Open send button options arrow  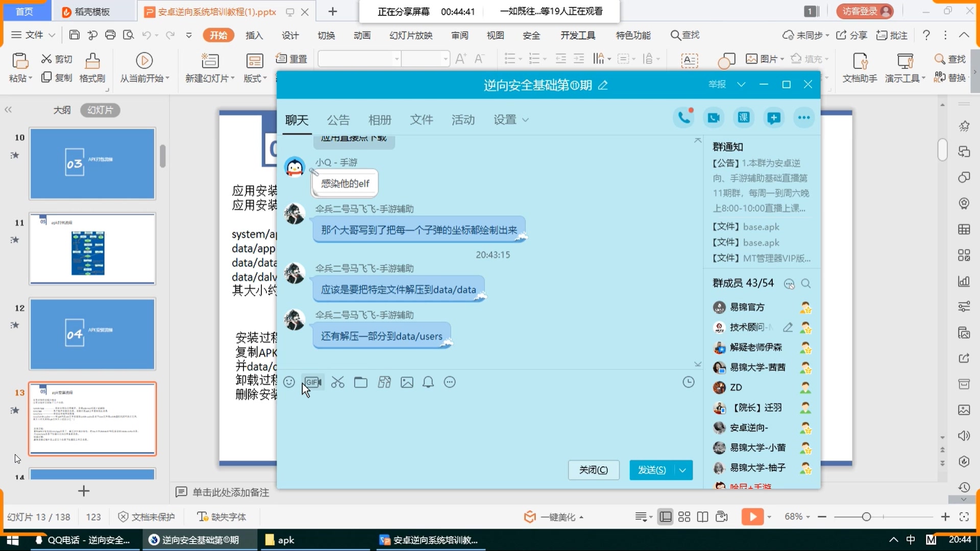pyautogui.click(x=683, y=470)
